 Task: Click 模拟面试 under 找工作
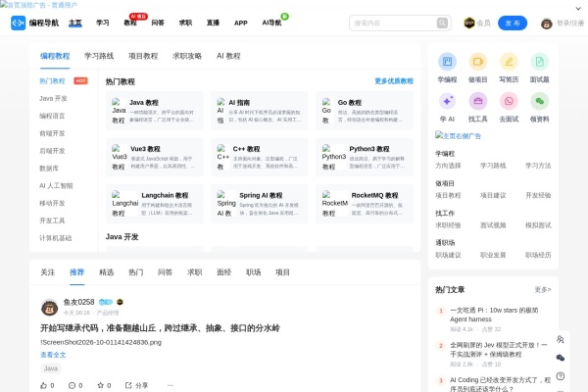[x=538, y=225]
